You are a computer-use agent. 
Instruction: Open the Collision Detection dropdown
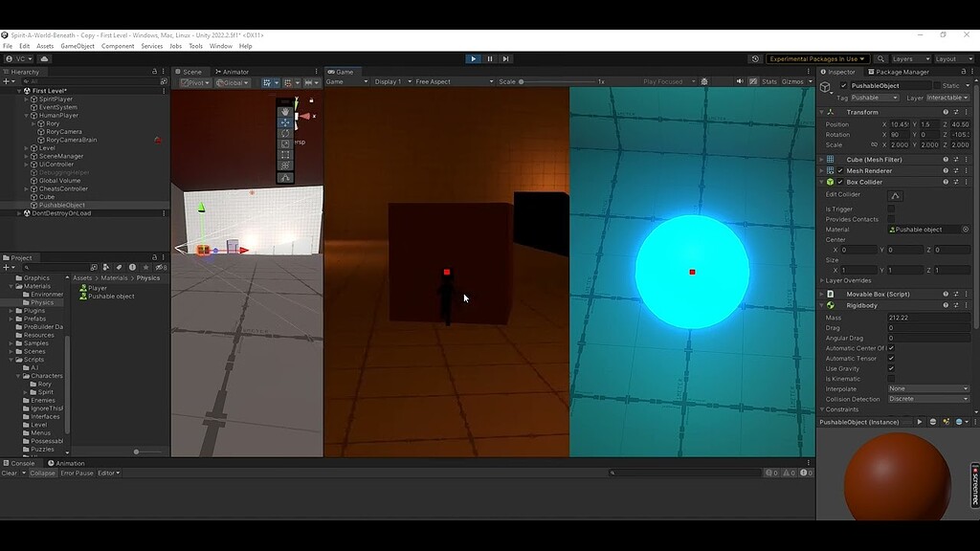927,399
